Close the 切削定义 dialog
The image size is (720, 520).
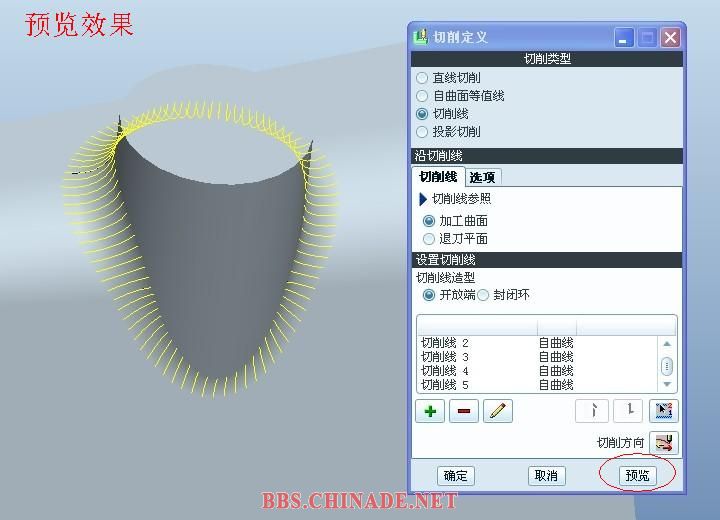[x=670, y=38]
